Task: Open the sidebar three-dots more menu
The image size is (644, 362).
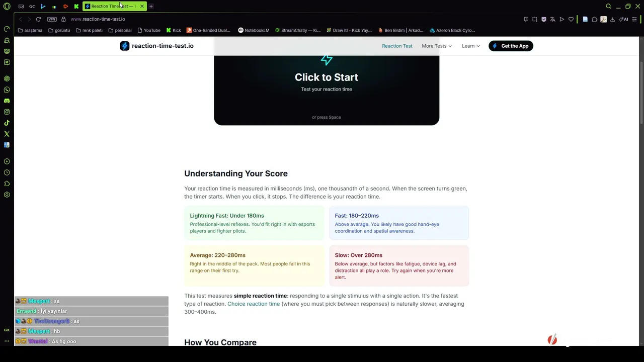Action: click(7, 341)
